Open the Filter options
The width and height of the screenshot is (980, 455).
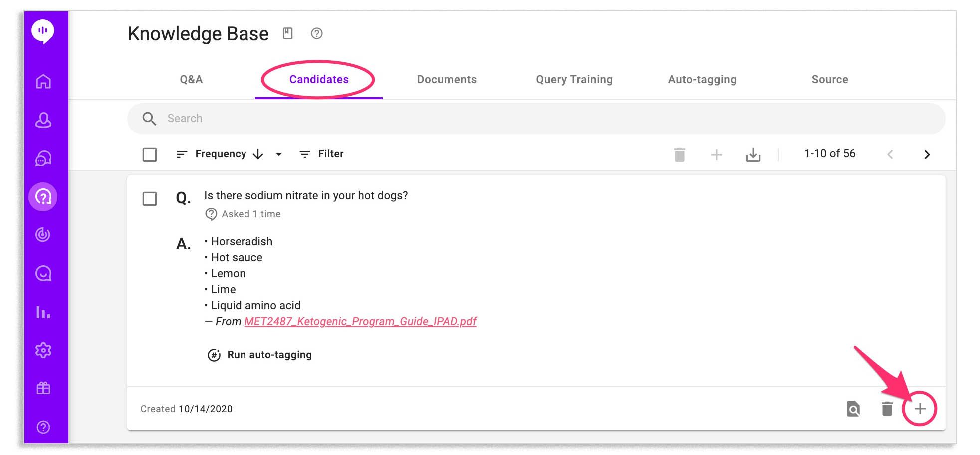[x=321, y=154]
